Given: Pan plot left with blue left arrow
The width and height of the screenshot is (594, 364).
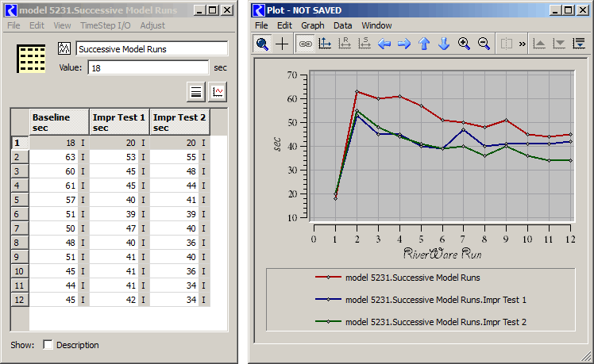Looking at the screenshot, I should point(384,44).
